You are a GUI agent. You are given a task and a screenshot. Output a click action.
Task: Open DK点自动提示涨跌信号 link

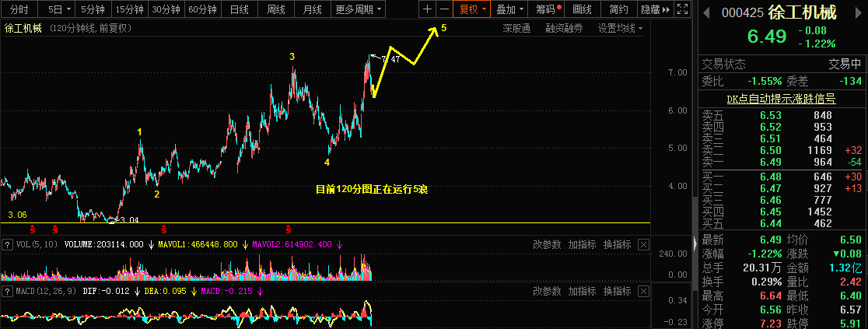pos(781,99)
